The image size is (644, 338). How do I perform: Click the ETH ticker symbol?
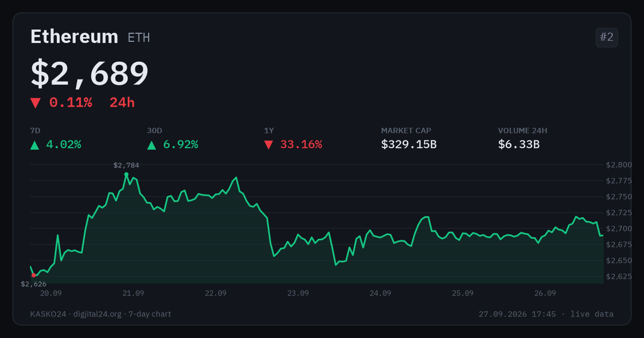coord(138,38)
